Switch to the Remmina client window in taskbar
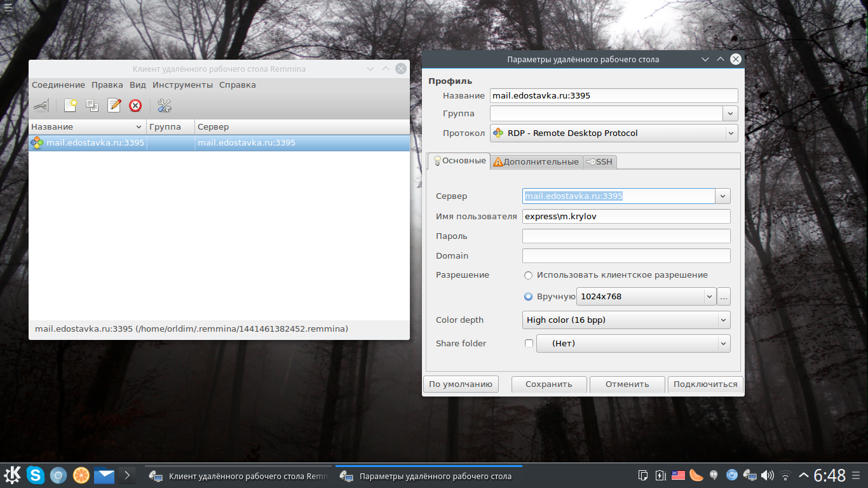Screen dimensions: 868x488 tap(238, 476)
